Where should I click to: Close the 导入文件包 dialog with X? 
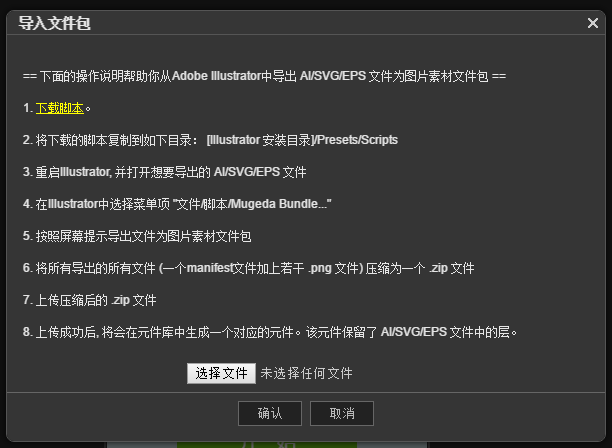click(x=592, y=23)
